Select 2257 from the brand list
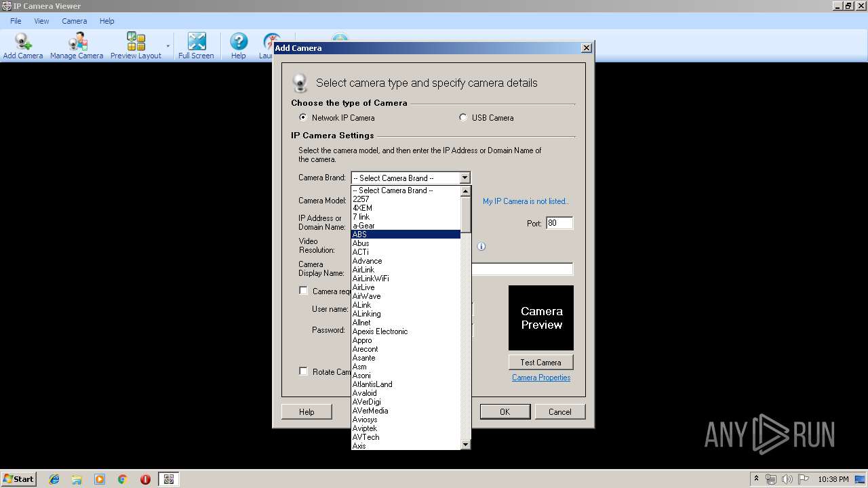868x488 pixels. pyautogui.click(x=406, y=199)
